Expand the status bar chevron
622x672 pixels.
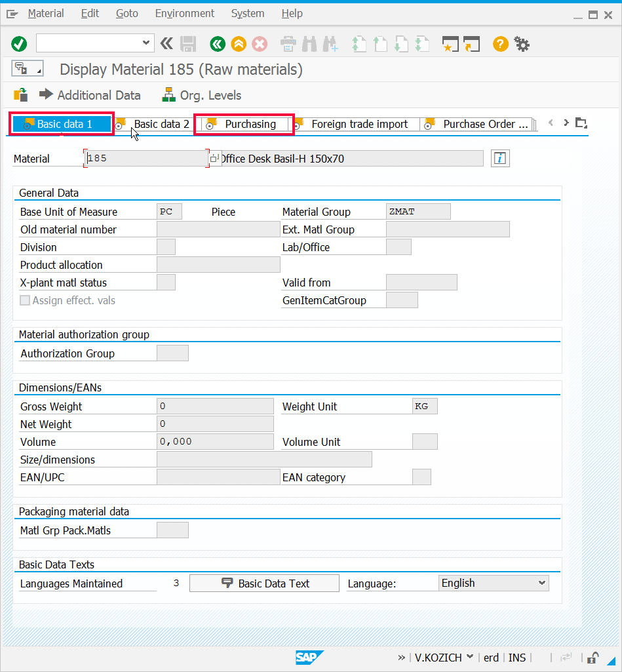pos(401,658)
